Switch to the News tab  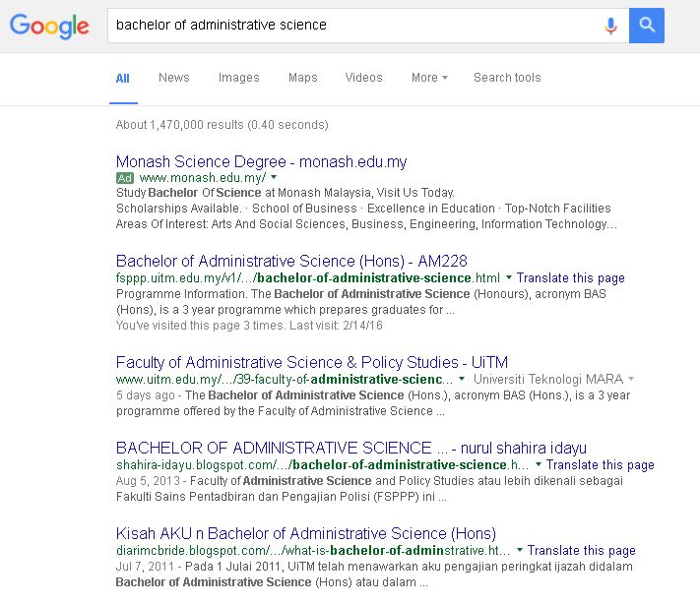(174, 78)
